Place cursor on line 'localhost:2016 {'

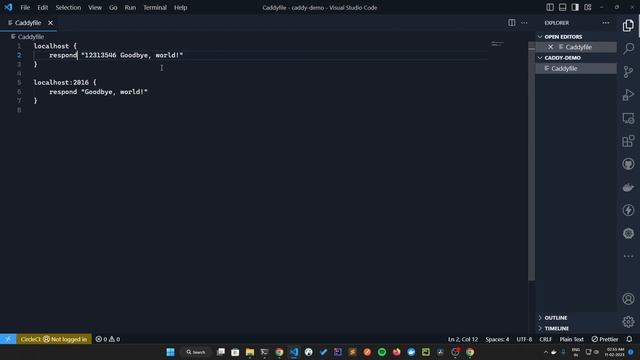(65, 82)
